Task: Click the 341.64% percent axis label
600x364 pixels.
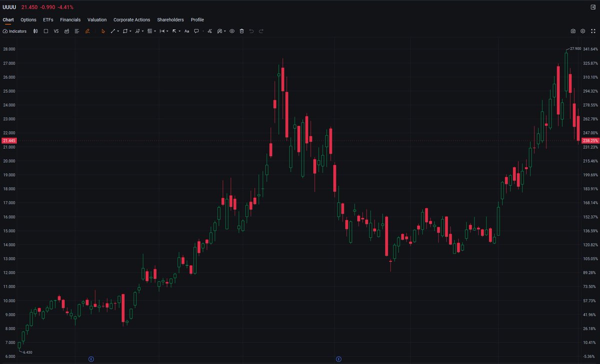Action: coord(590,49)
